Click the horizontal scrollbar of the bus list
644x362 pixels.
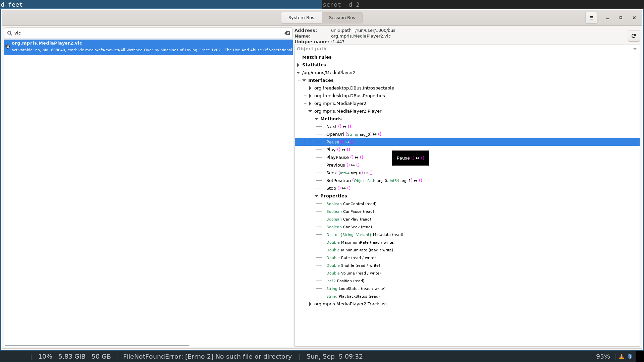97,346
